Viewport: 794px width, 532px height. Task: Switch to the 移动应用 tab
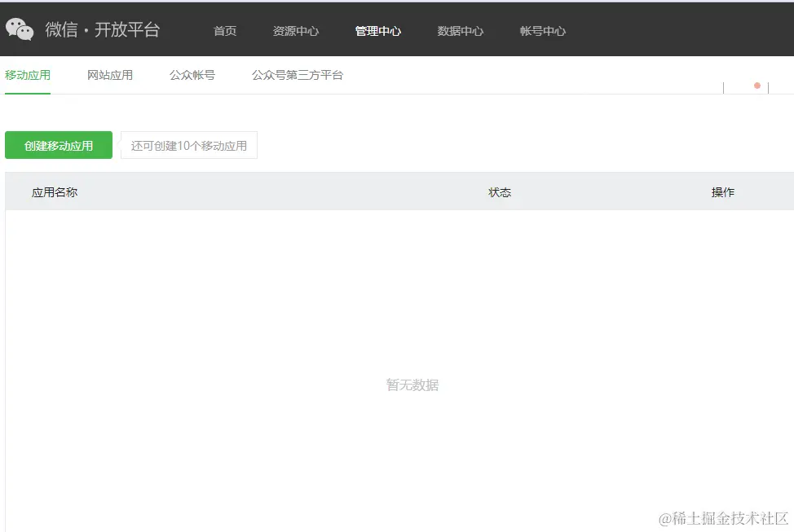click(28, 74)
